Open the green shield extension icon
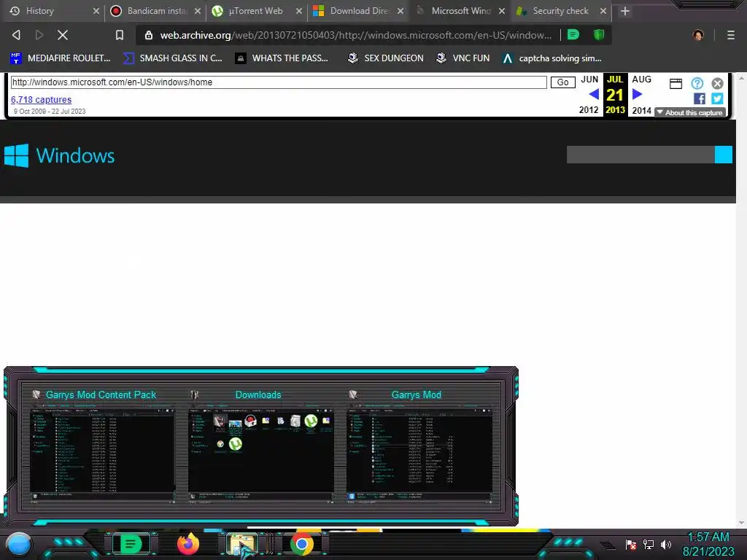 599,35
